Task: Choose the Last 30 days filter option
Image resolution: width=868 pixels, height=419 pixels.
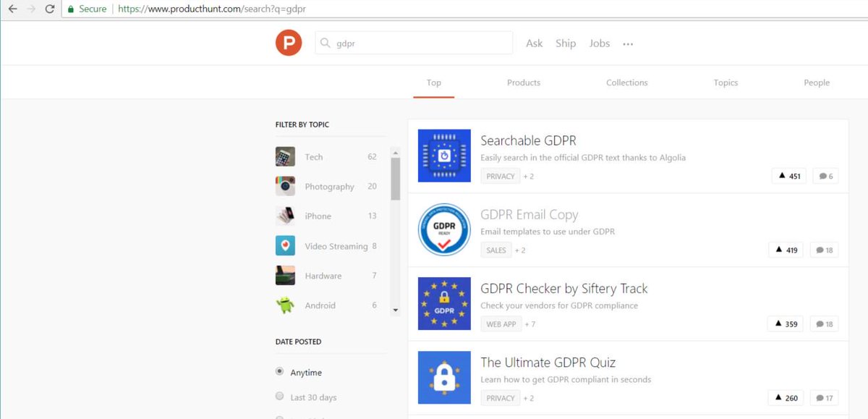Action: pos(279,397)
